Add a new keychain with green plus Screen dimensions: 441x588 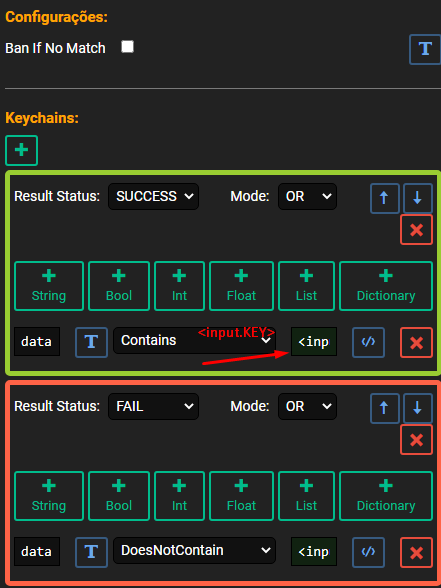(21, 150)
